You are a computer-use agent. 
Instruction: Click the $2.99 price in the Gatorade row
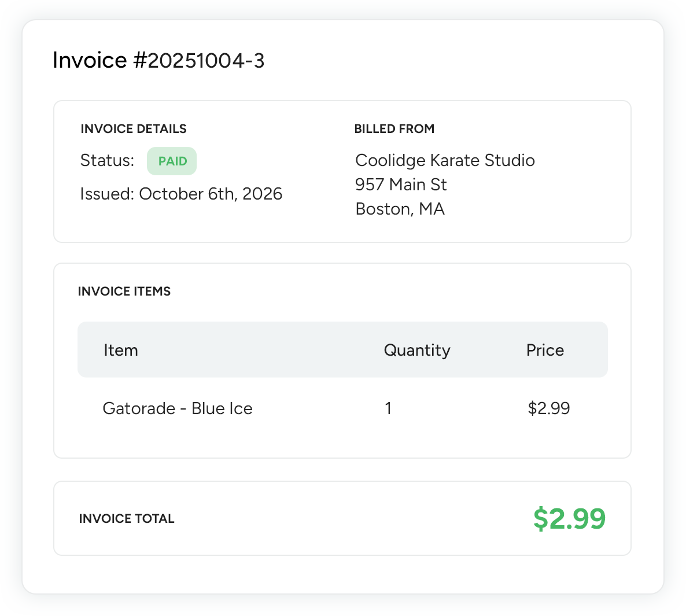coord(548,409)
